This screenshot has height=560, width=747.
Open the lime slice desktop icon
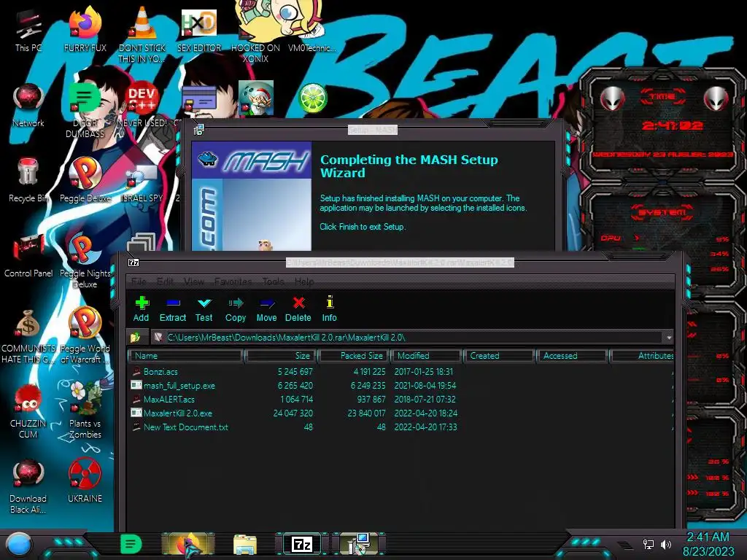(312, 98)
